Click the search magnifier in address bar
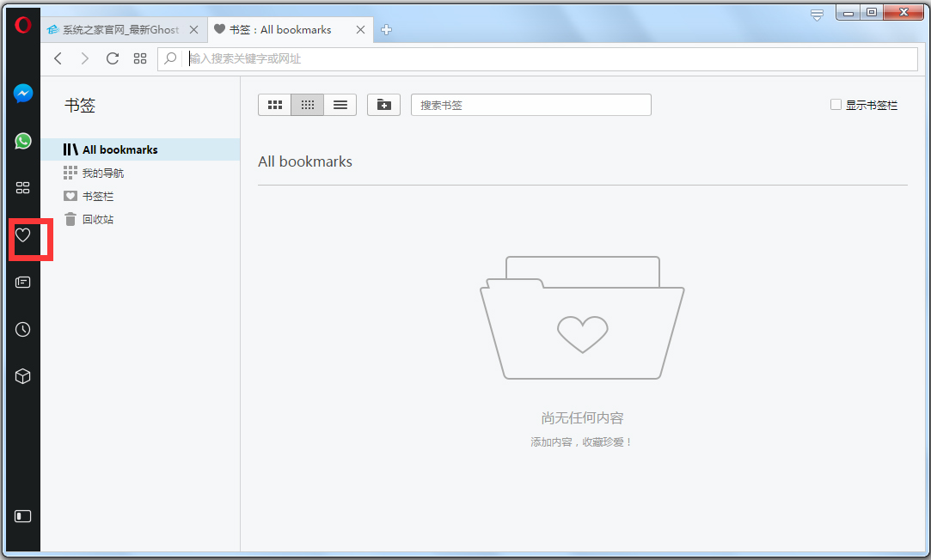Image resolution: width=931 pixels, height=560 pixels. pos(170,58)
